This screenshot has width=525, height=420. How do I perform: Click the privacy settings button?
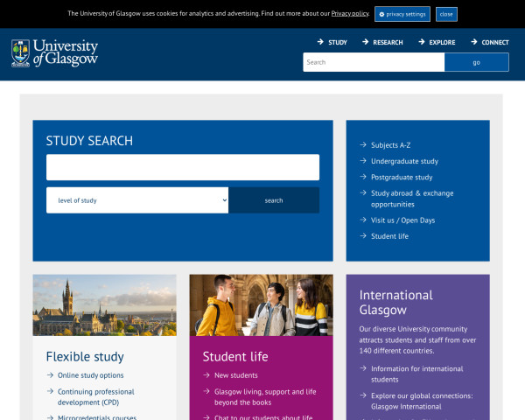point(402,14)
